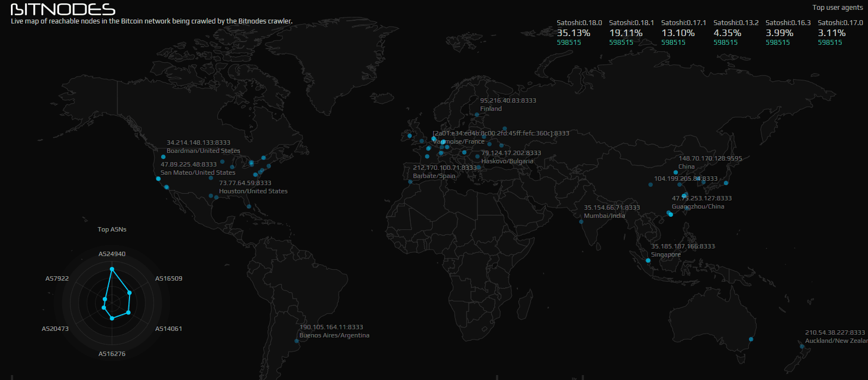Click the San Mateo node dot on map

[158, 179]
